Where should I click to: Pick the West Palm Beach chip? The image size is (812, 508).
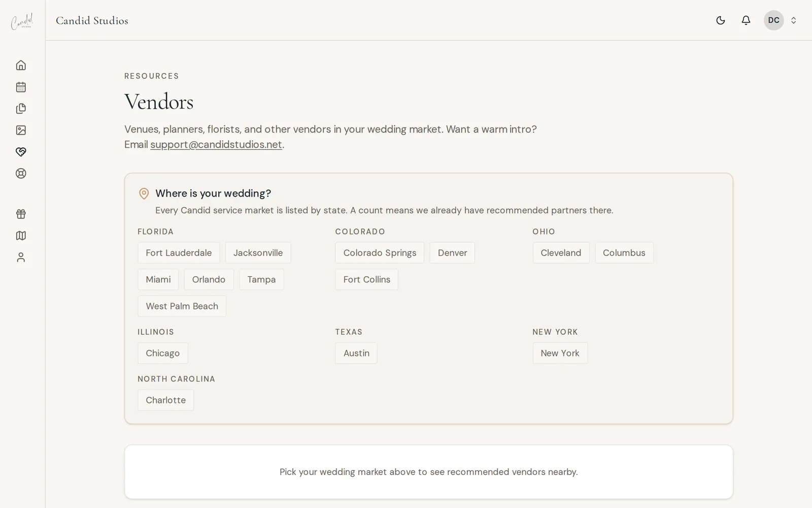point(182,306)
